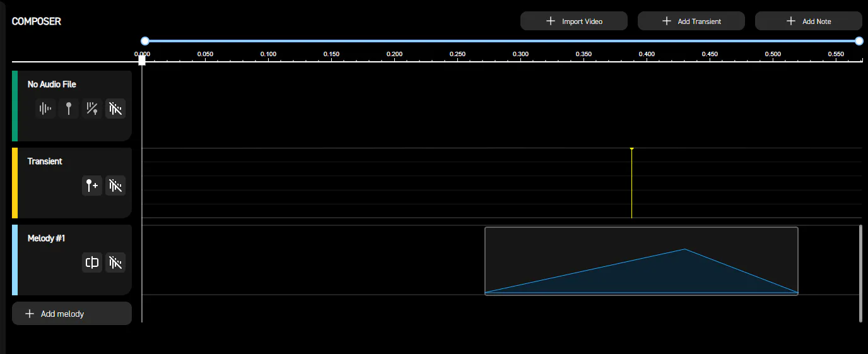Click the white playhead at 0.000
The image size is (868, 354).
point(142,61)
